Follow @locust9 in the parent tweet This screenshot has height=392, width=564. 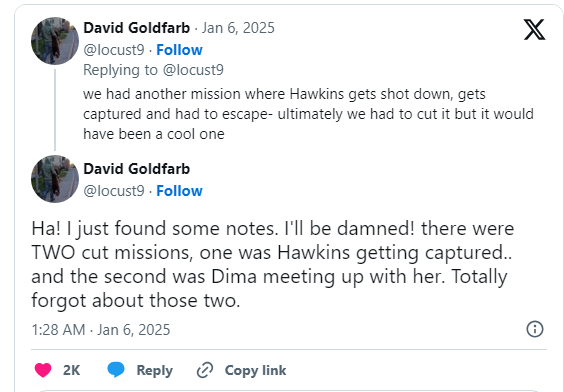coord(179,50)
